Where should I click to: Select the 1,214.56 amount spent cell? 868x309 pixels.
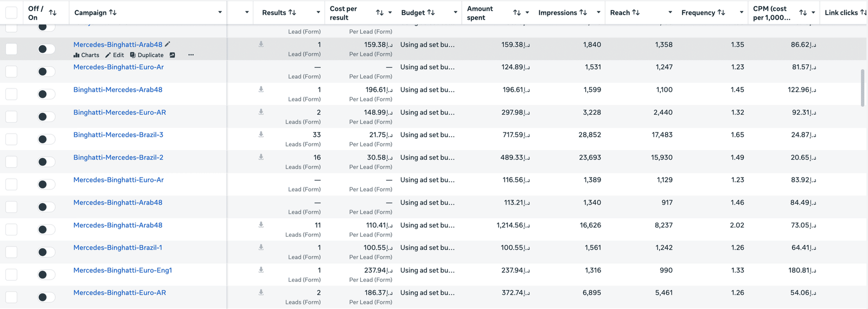[x=513, y=225]
